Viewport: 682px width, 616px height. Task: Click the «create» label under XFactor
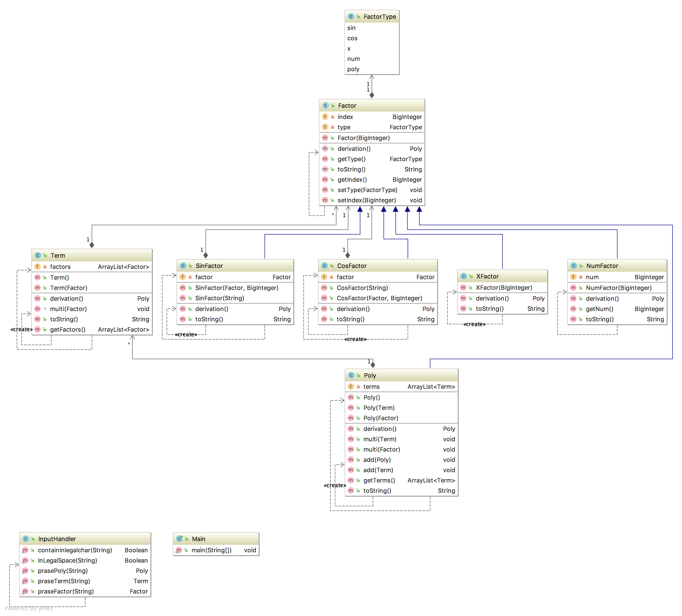pyautogui.click(x=474, y=324)
